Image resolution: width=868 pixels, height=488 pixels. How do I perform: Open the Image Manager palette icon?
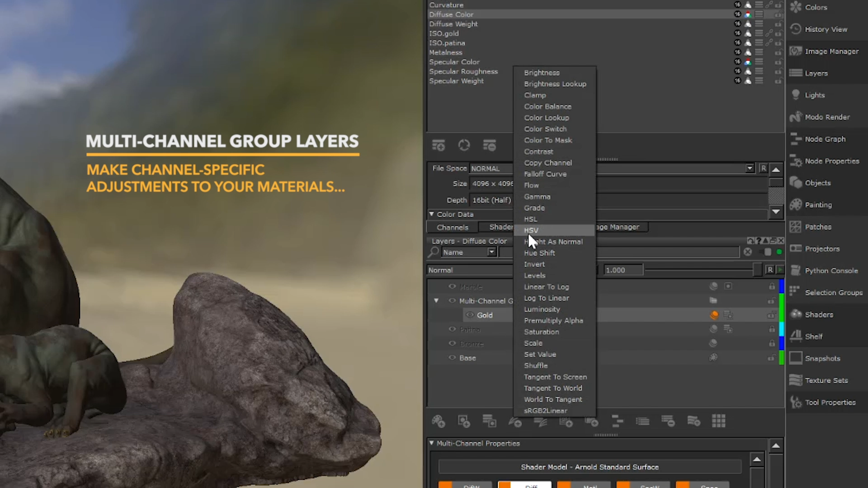[x=796, y=51]
